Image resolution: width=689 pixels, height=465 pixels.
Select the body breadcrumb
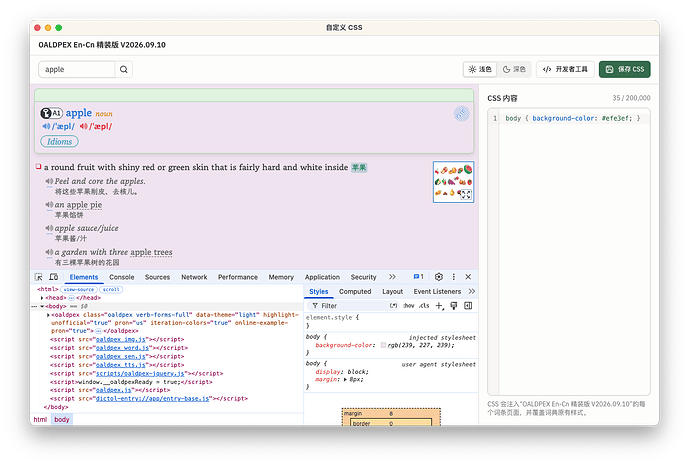pos(62,419)
